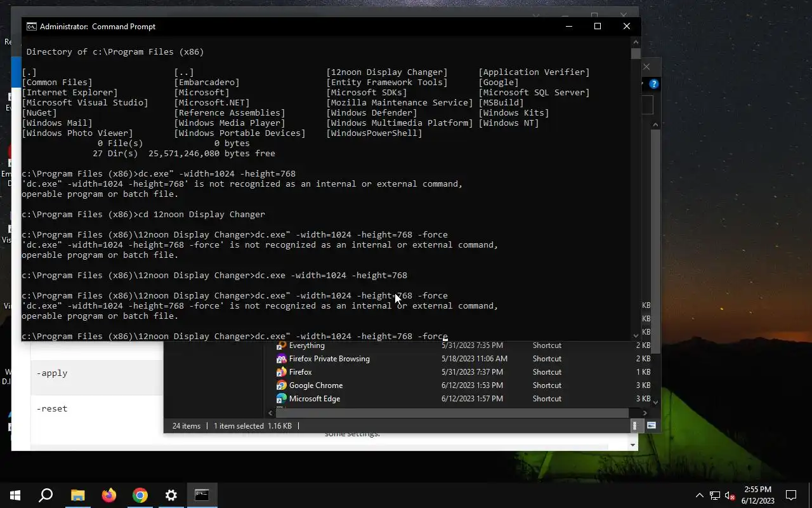
Task: Click the File Explorer right scroll arrow
Action: (645, 413)
